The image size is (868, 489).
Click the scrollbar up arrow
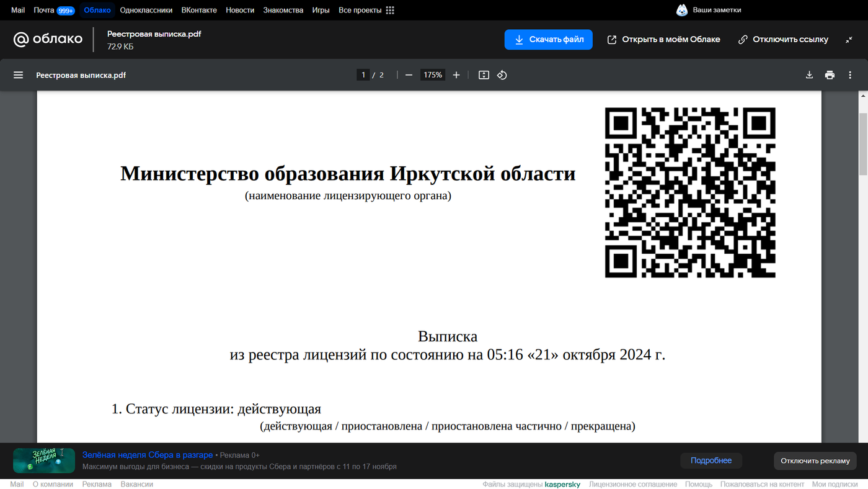click(863, 96)
